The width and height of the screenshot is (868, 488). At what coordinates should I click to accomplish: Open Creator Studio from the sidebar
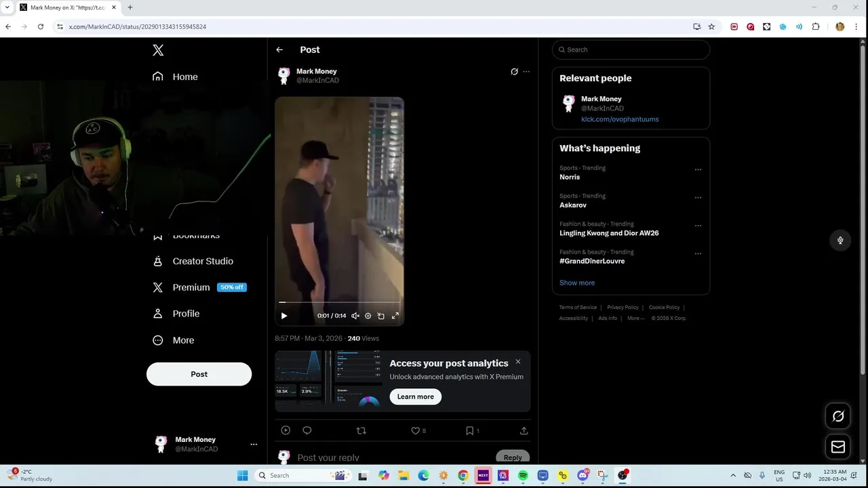pyautogui.click(x=193, y=261)
